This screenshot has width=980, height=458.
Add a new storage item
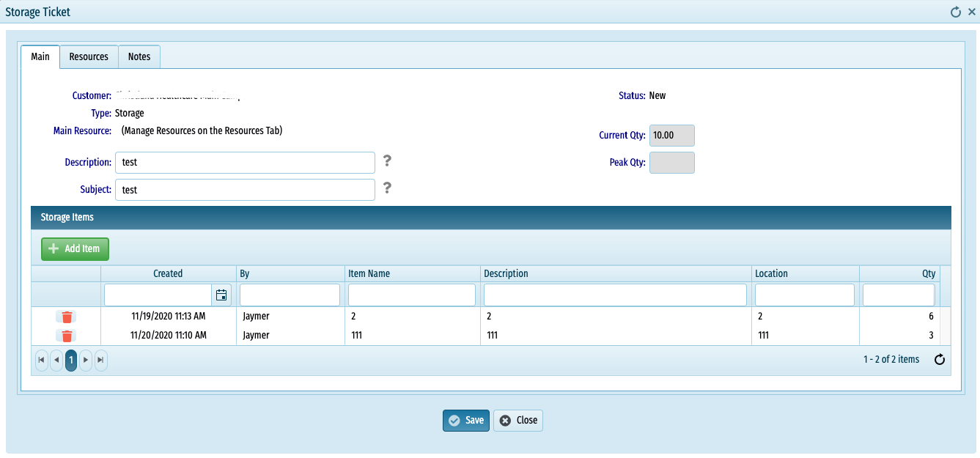tap(75, 248)
